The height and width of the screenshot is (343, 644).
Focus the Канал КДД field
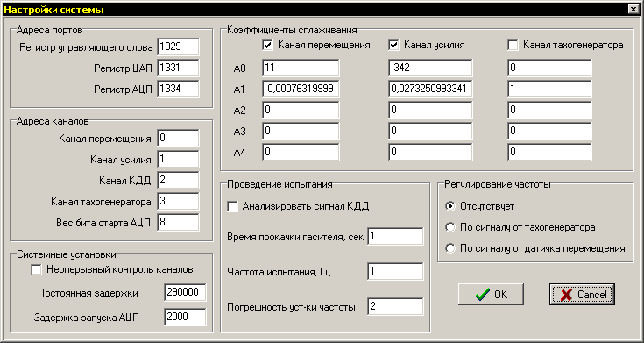pos(178,180)
